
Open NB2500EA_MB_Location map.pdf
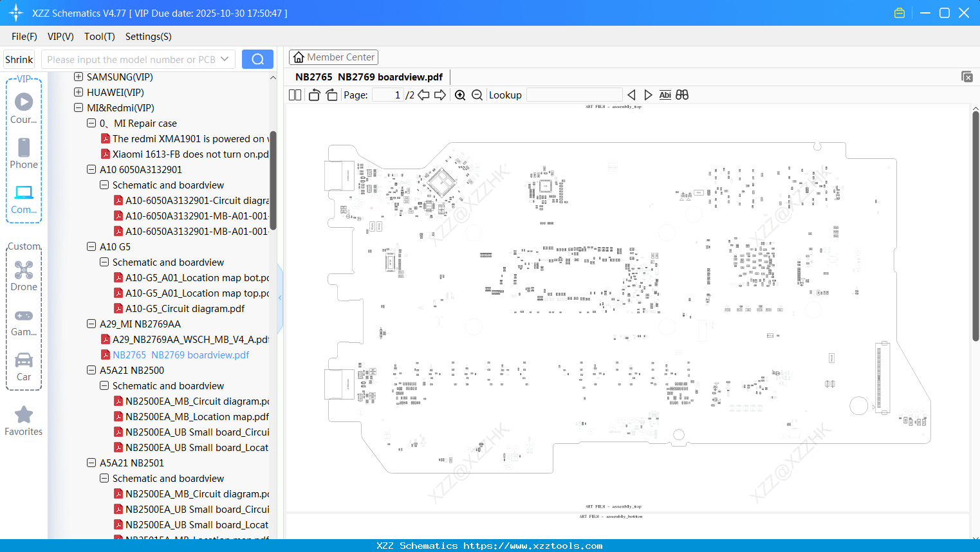tap(197, 417)
